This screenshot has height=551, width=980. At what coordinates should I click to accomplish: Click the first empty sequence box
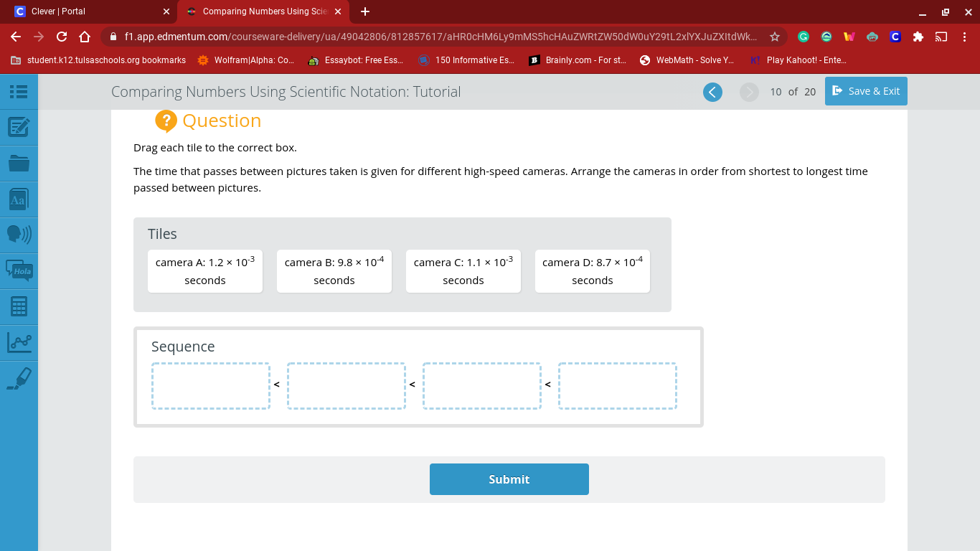[211, 386]
